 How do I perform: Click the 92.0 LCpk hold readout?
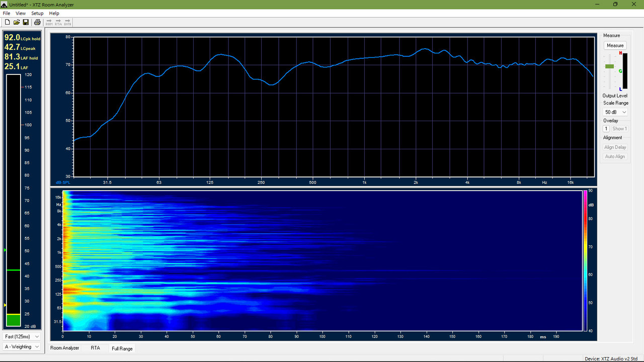22,38
